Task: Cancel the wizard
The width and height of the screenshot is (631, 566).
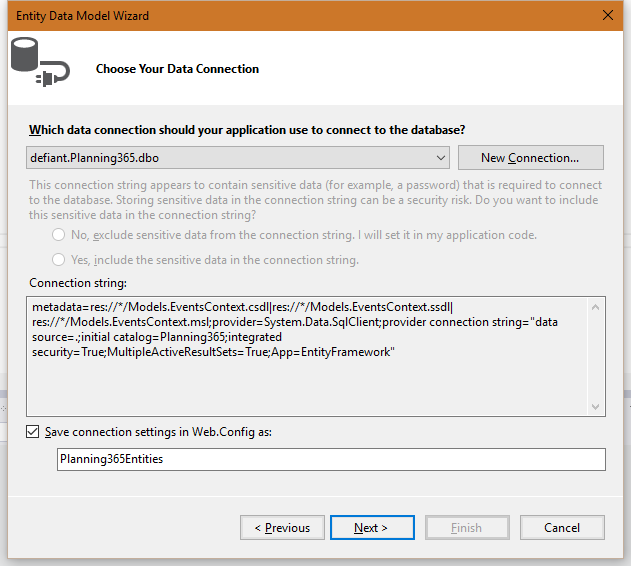Action: pyautogui.click(x=562, y=528)
